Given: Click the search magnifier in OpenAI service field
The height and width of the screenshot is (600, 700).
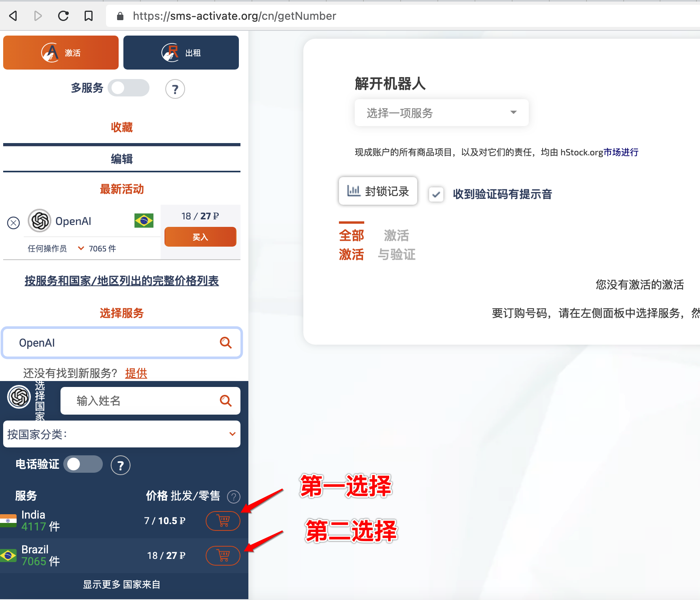Looking at the screenshot, I should [x=226, y=343].
